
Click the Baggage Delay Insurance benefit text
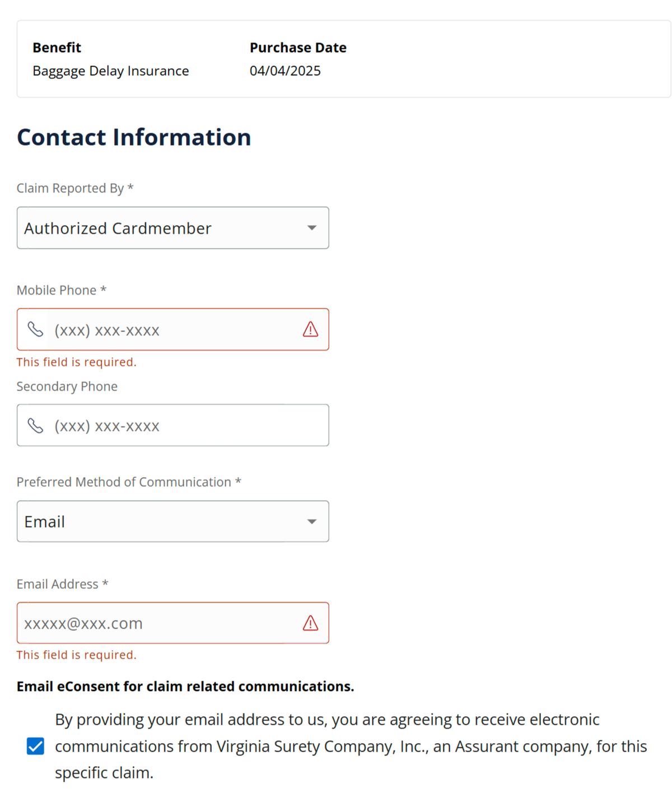(x=111, y=71)
